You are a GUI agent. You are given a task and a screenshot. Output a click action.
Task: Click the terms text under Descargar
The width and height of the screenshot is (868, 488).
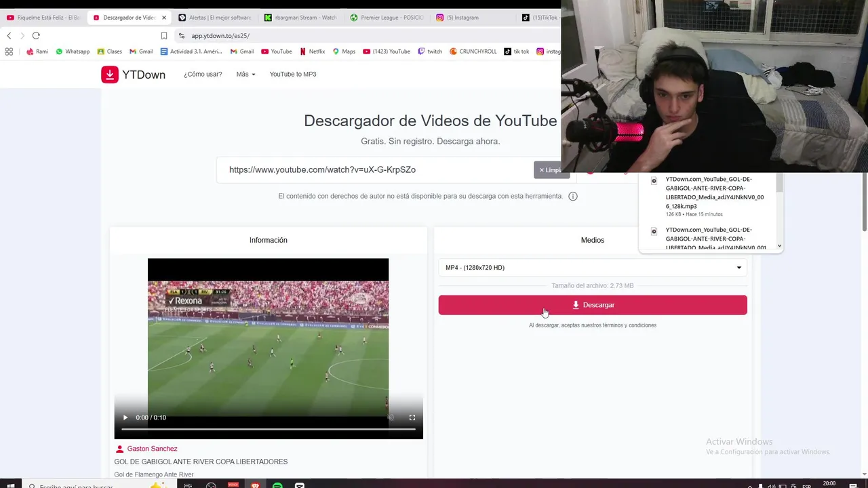(593, 325)
